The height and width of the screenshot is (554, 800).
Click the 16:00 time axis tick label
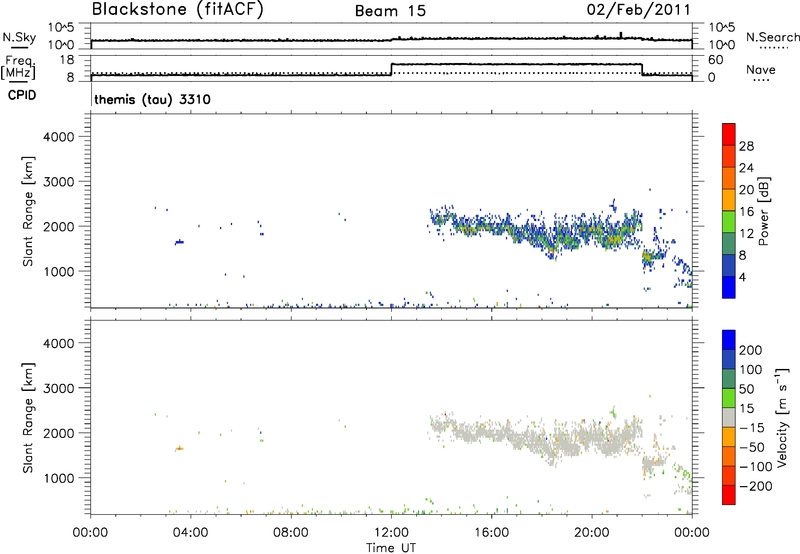pos(491,533)
